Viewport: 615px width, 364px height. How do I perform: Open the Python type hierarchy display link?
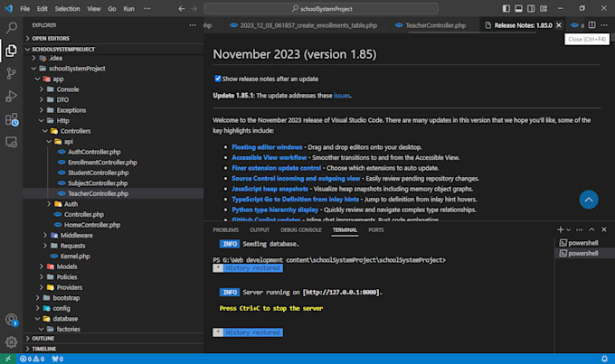click(275, 210)
